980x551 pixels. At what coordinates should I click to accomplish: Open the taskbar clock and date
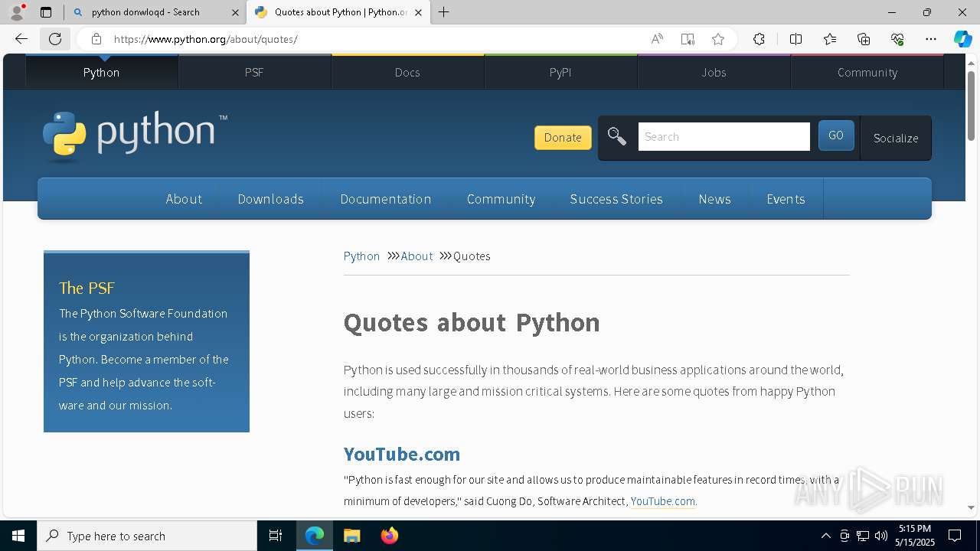coord(915,536)
